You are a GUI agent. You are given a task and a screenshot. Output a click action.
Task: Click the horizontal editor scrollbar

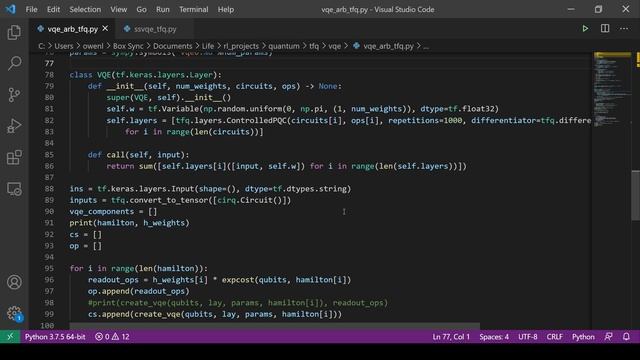tap(274, 327)
